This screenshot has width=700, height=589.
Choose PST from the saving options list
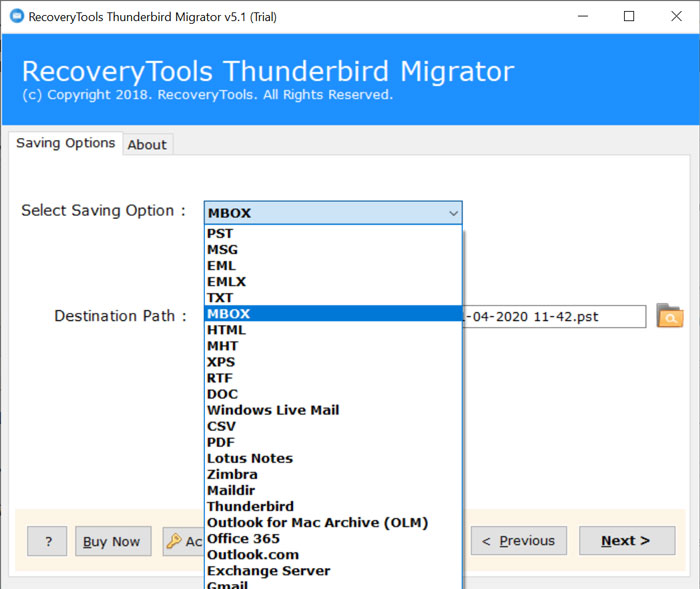pyautogui.click(x=333, y=234)
